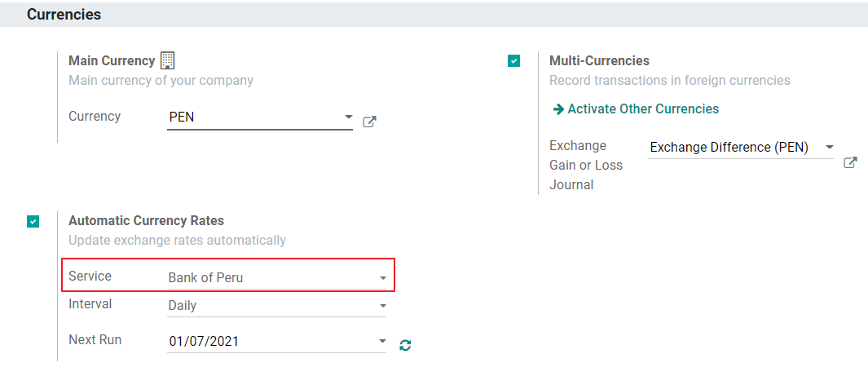Image resolution: width=868 pixels, height=385 pixels.
Task: Open external link for PEN currency
Action: (369, 122)
